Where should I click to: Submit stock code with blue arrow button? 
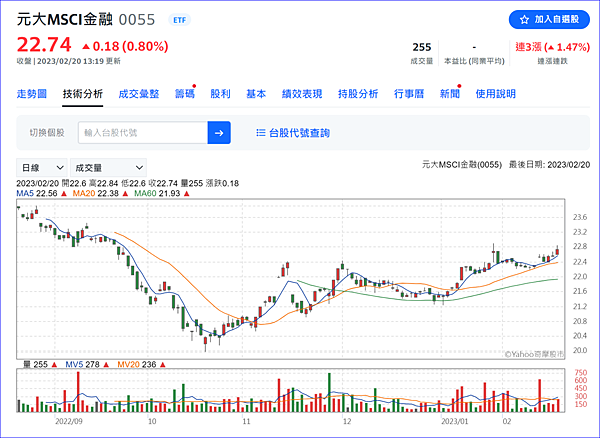pyautogui.click(x=219, y=133)
